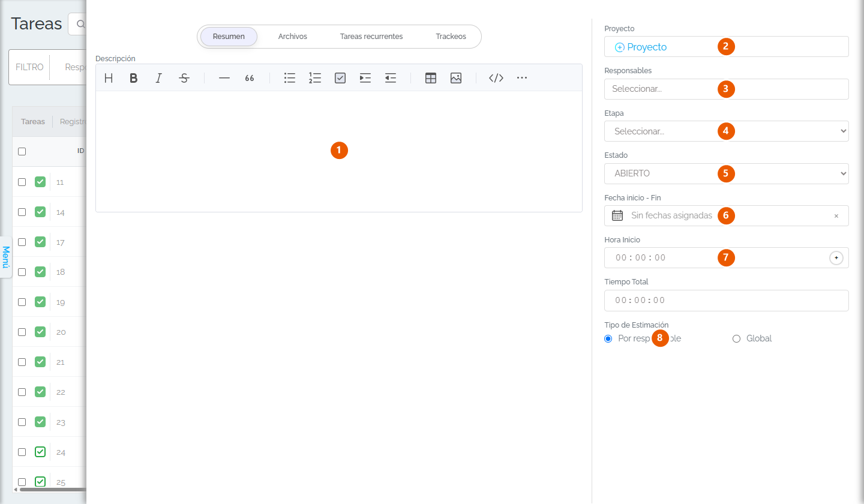This screenshot has height=504, width=864.
Task: Open the Etapa dropdown
Action: point(727,131)
